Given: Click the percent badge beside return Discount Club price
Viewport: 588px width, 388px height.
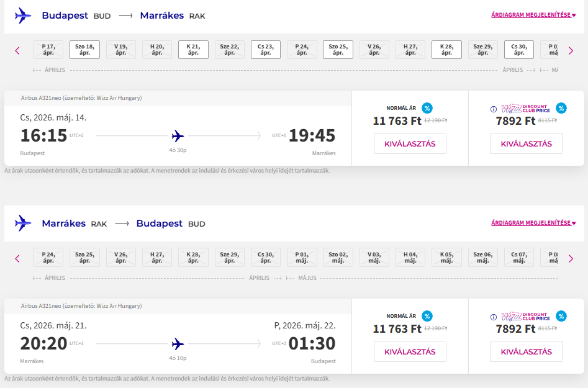Looking at the screenshot, I should click(x=561, y=315).
